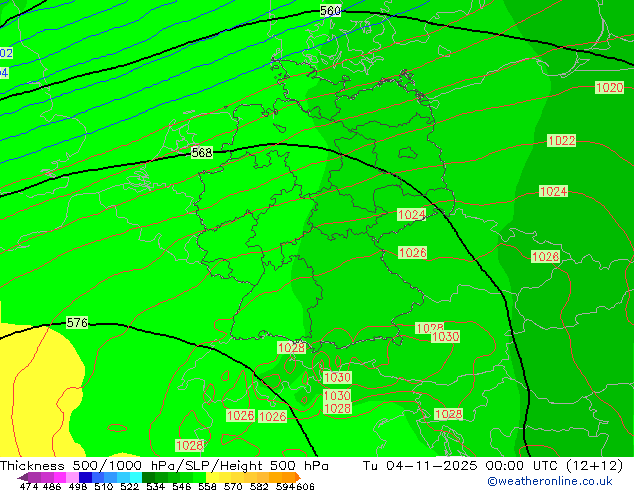634x490 pixels.
Task: Click the 594 value on the legend scale
Action: [285, 486]
